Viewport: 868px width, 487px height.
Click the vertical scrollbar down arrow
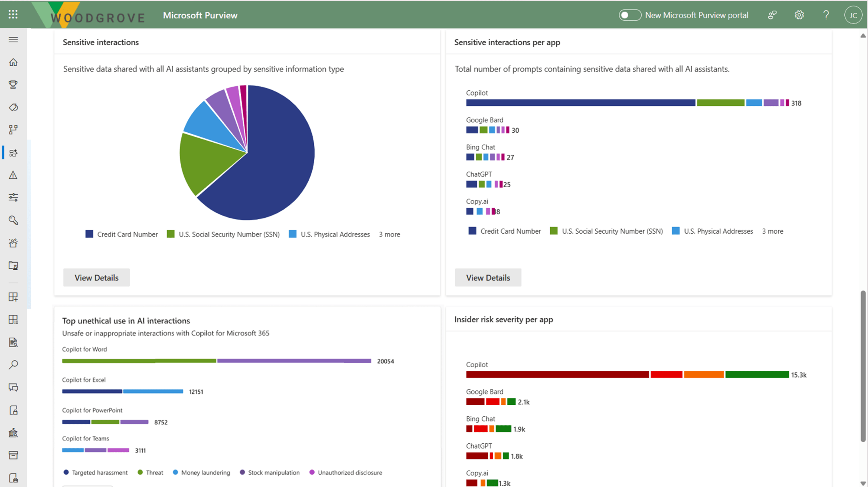863,483
